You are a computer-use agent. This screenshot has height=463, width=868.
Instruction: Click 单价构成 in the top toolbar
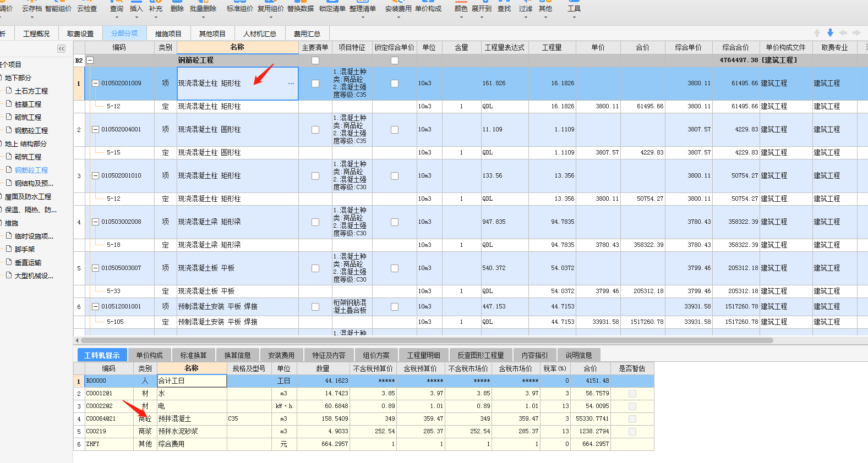(x=428, y=9)
